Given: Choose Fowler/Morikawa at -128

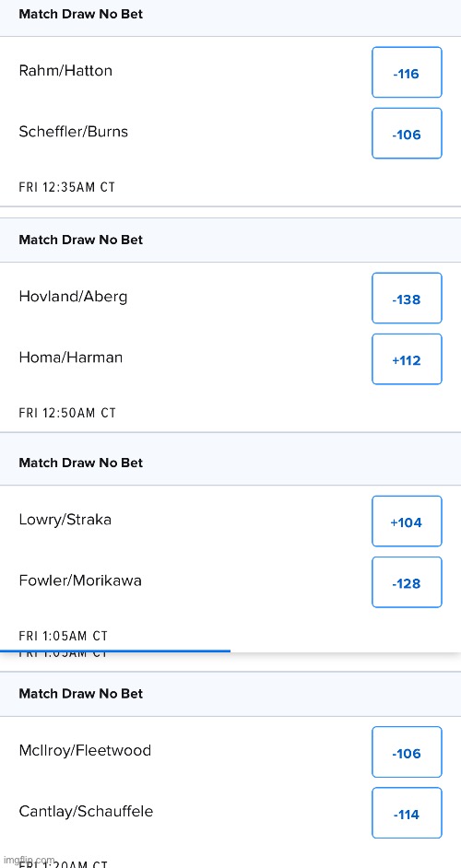Looking at the screenshot, I should [407, 582].
